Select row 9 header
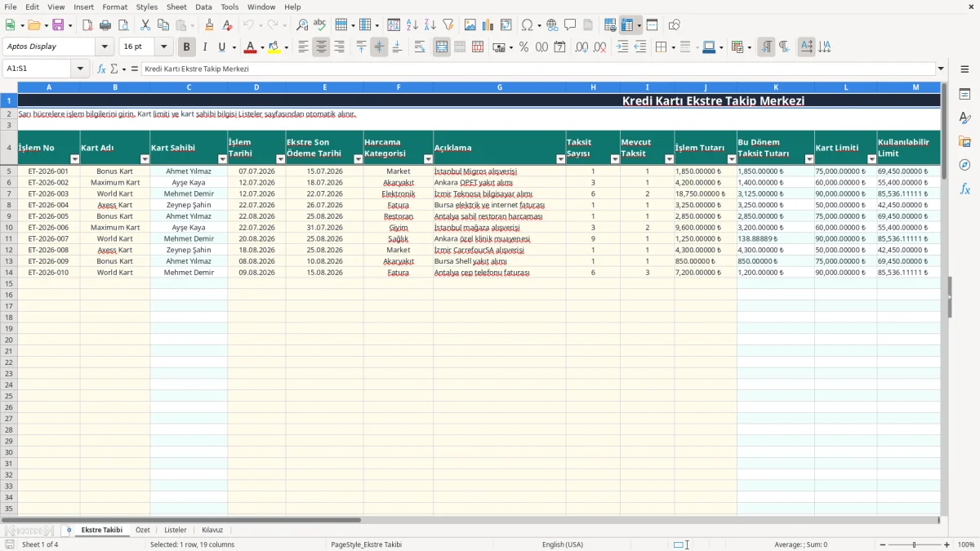This screenshot has height=551, width=980. [x=9, y=216]
